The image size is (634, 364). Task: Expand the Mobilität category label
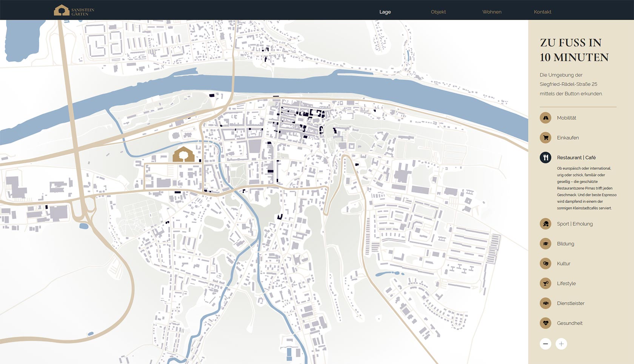[x=566, y=118]
